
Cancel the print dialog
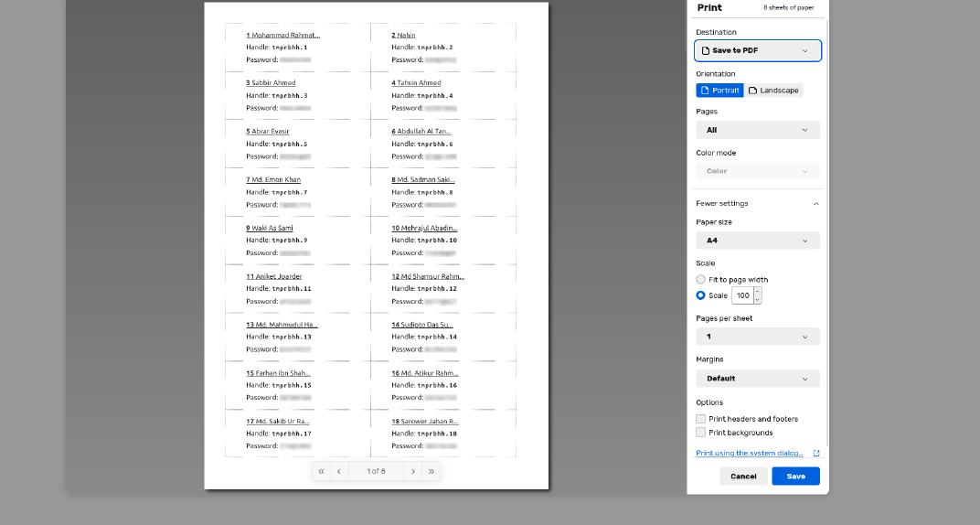(x=743, y=476)
